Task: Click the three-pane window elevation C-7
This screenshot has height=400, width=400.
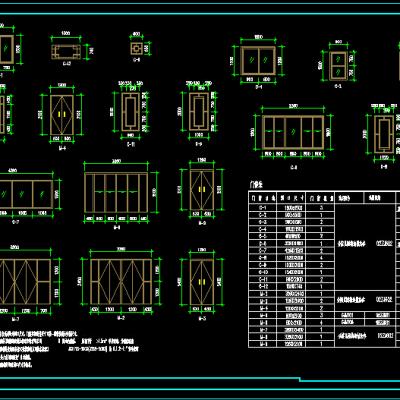Action: (26, 194)
